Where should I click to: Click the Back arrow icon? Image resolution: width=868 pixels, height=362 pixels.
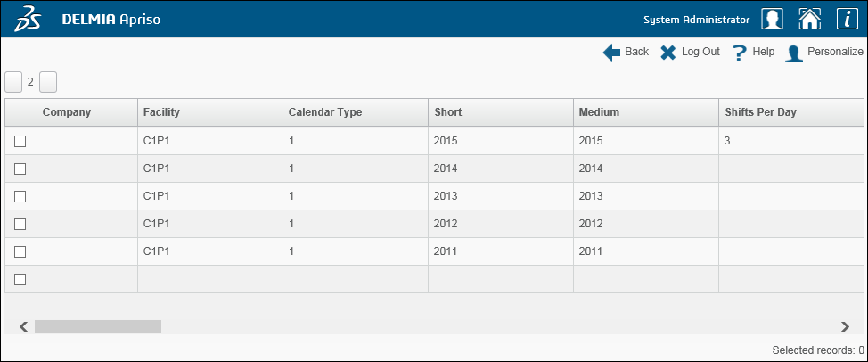[611, 53]
